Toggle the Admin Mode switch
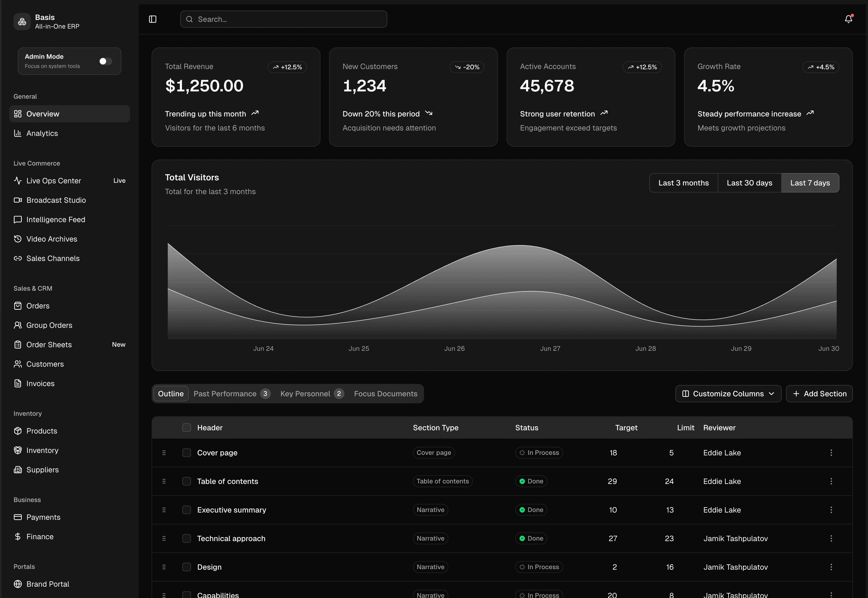The image size is (868, 598). 105,61
